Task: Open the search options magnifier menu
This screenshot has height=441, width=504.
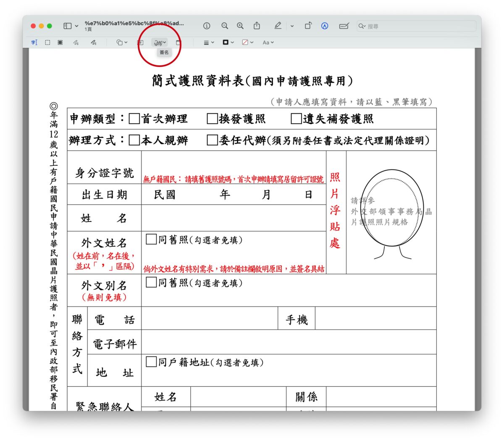Action: point(361,26)
